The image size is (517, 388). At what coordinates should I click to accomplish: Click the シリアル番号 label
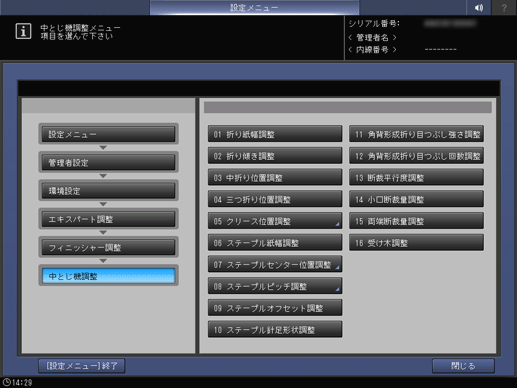(x=374, y=23)
